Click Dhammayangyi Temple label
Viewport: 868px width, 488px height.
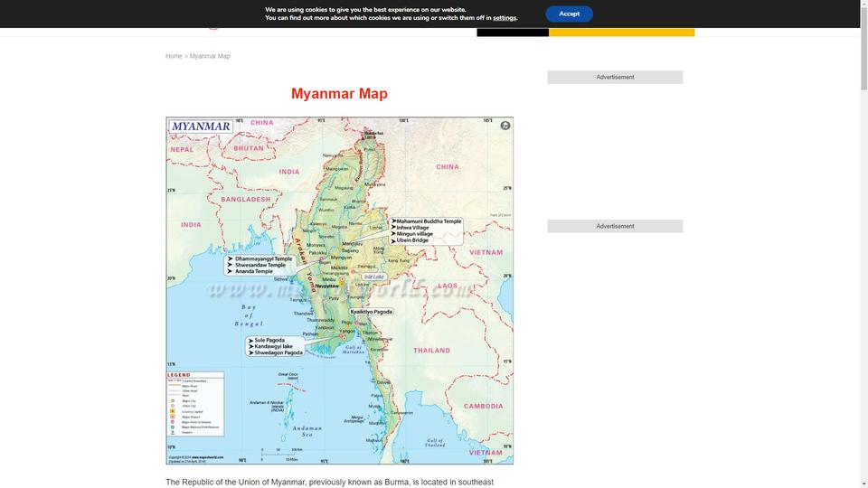pos(263,259)
